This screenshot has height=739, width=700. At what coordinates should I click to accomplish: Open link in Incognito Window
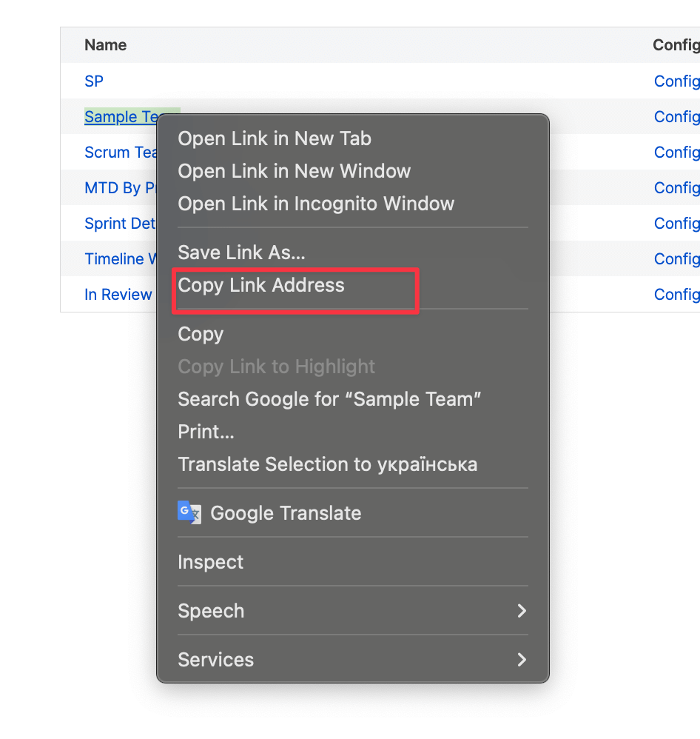[316, 204]
